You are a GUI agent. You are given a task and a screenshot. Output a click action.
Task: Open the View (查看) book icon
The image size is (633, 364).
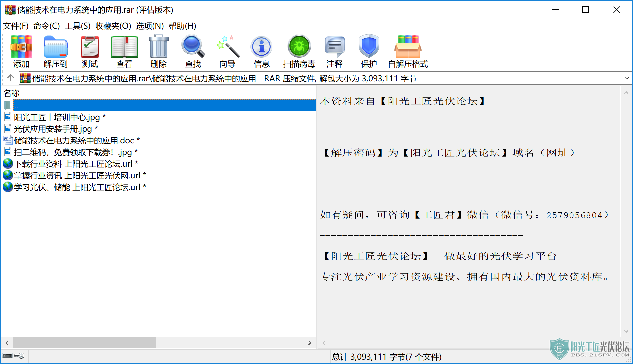[124, 51]
